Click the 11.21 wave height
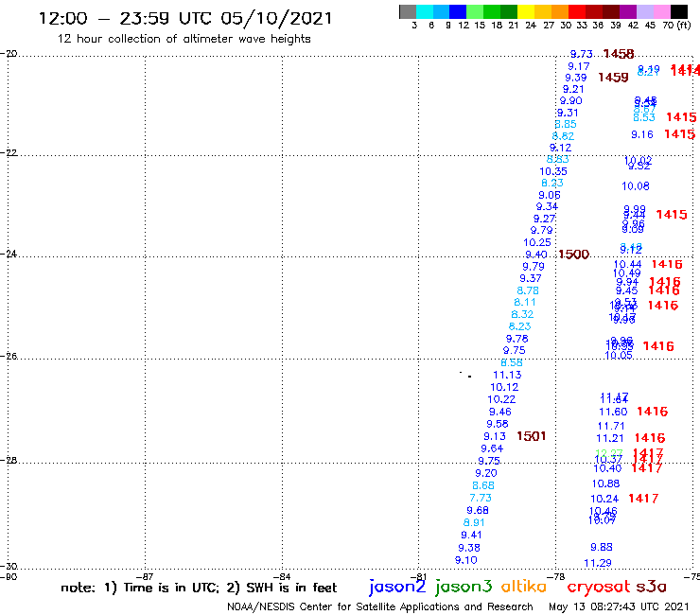Image resolution: width=700 pixels, height=615 pixels. point(610,439)
